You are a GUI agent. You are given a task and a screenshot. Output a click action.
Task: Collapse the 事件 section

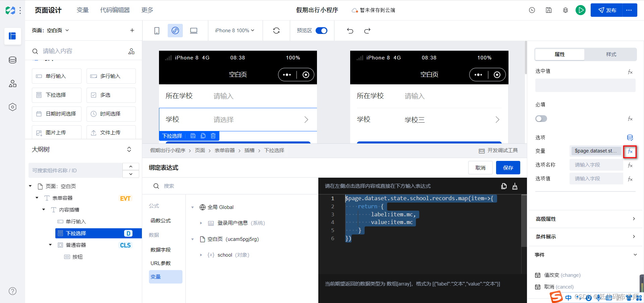pos(585,255)
